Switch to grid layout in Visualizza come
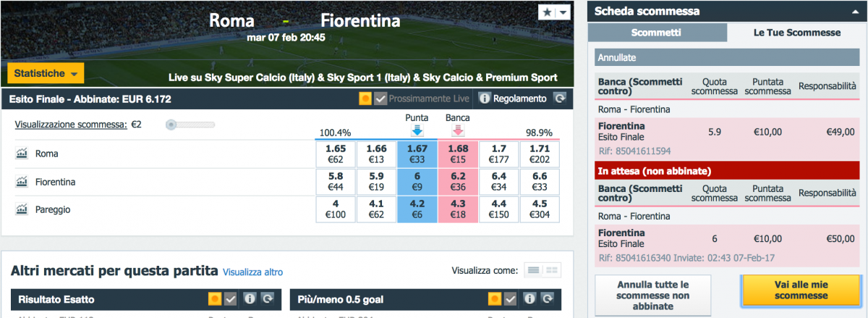Screen dimensions: 868x318 (553, 271)
